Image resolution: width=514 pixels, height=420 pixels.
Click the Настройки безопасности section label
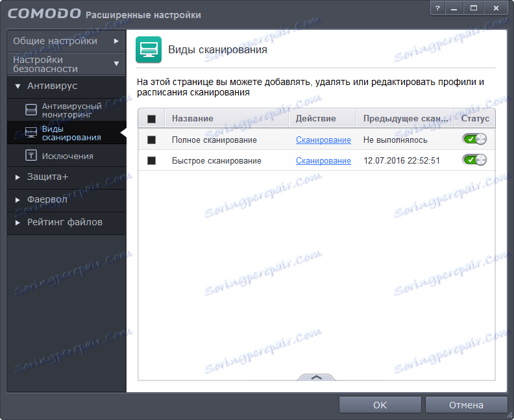point(45,64)
